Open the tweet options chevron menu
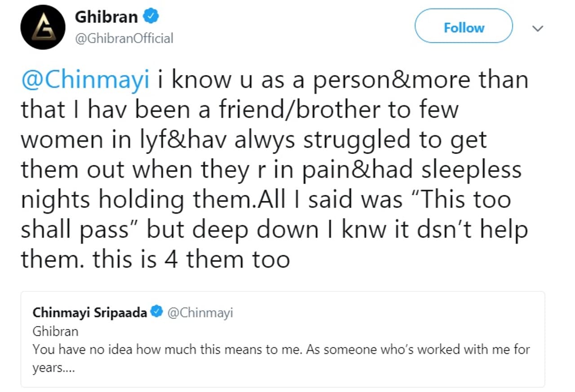 pyautogui.click(x=537, y=28)
